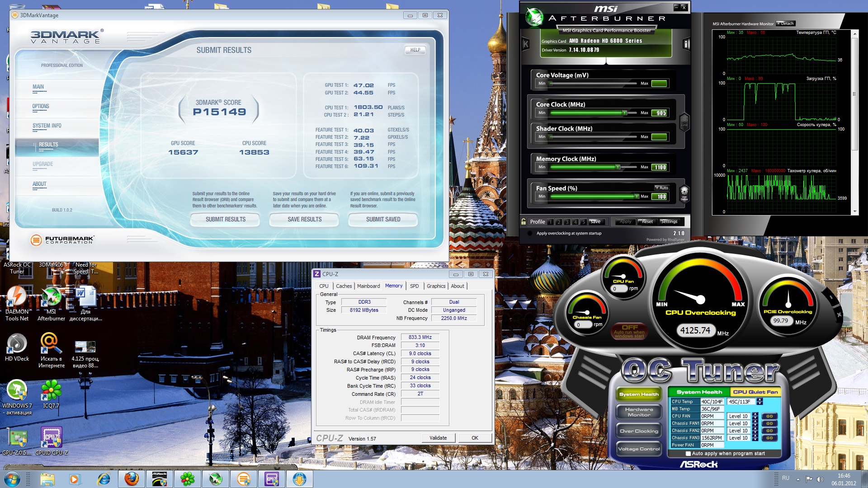Switch to ASRock OC Tuner taskbar icon
The image size is (868, 488).
(x=160, y=479)
